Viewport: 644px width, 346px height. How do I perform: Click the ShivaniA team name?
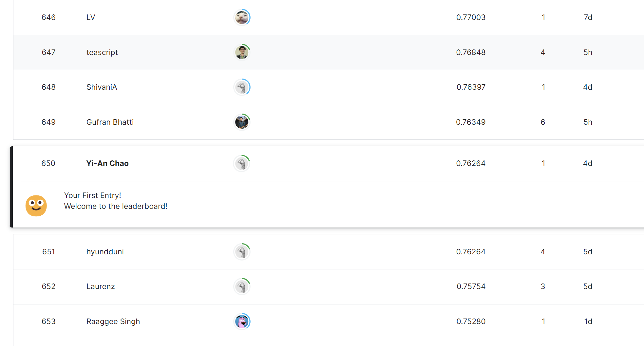[x=102, y=87]
